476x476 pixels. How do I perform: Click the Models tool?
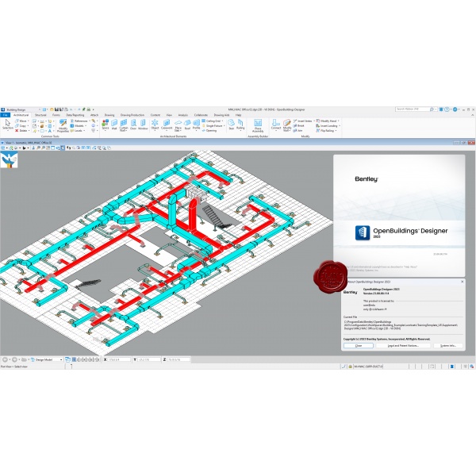[x=77, y=125]
